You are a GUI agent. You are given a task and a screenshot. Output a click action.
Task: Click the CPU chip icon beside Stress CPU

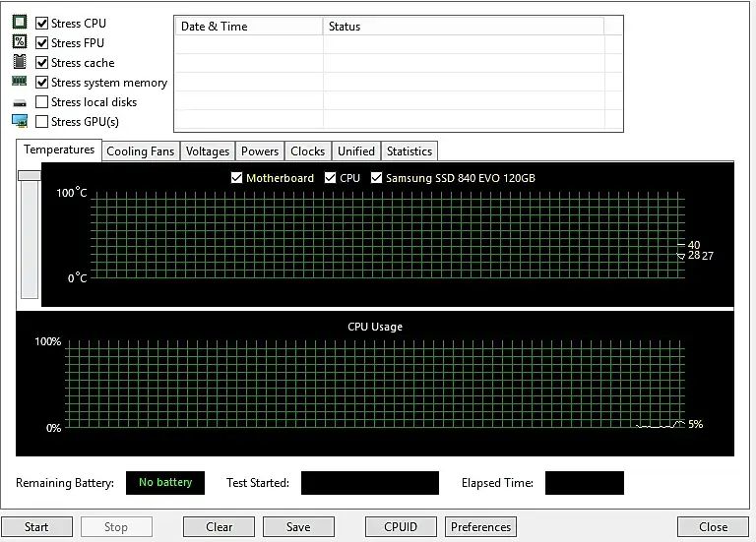tap(20, 23)
